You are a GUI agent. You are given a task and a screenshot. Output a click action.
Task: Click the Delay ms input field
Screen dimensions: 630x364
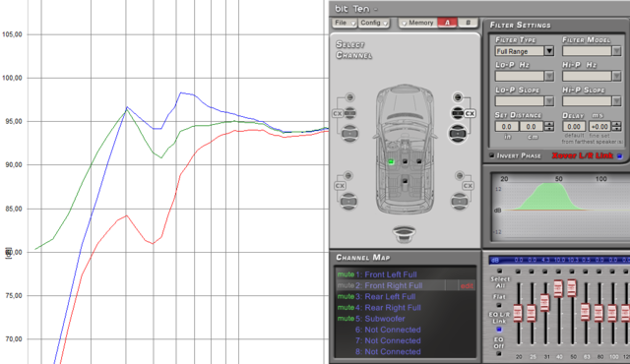(573, 127)
